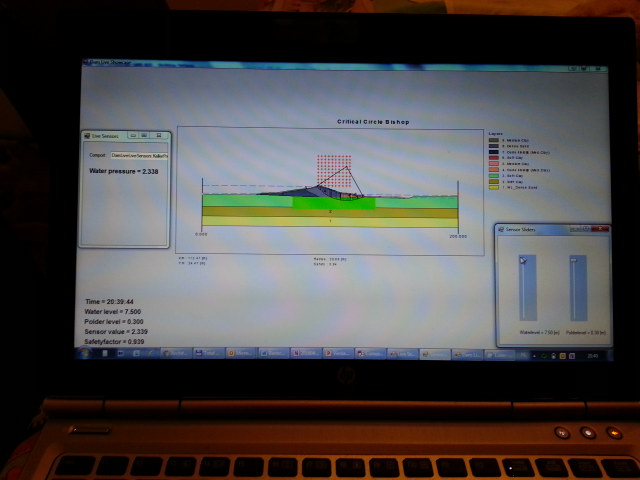The image size is (640, 480).
Task: Click the bright green soil layer in cross-section
Action: click(x=333, y=202)
